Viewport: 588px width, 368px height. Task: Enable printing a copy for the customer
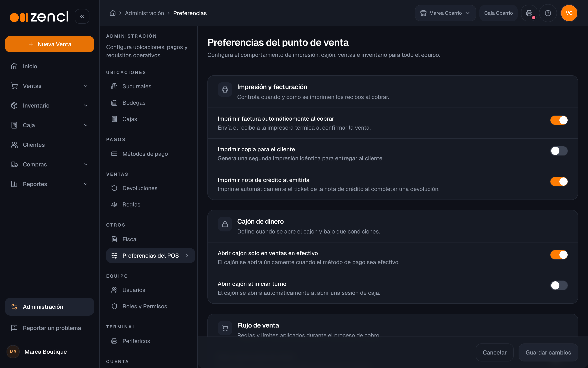click(559, 151)
